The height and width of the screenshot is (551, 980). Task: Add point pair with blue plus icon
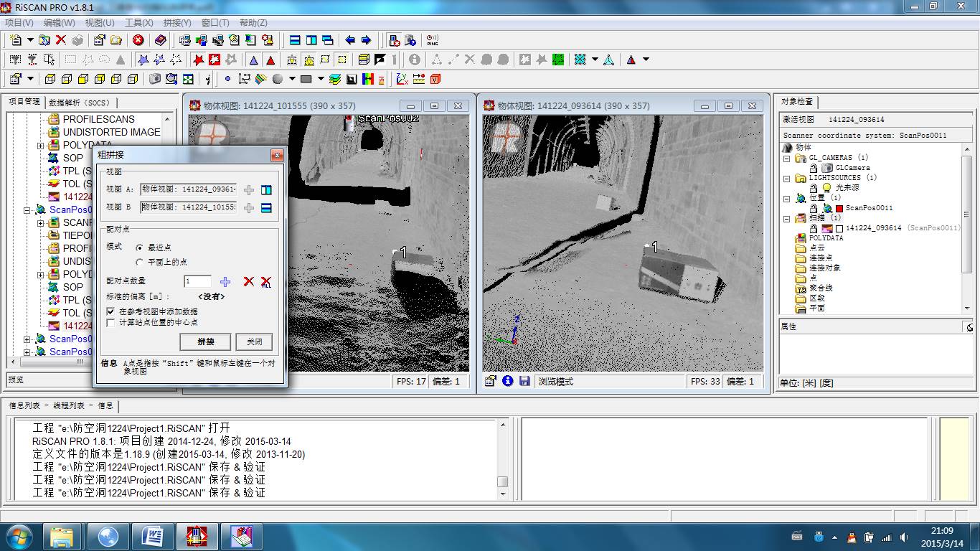click(225, 282)
